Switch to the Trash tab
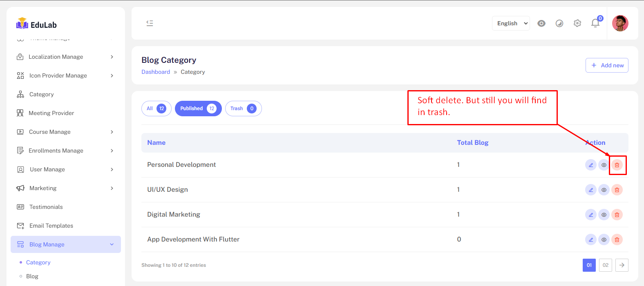Screen dimensions: 644x286 tap(243, 109)
